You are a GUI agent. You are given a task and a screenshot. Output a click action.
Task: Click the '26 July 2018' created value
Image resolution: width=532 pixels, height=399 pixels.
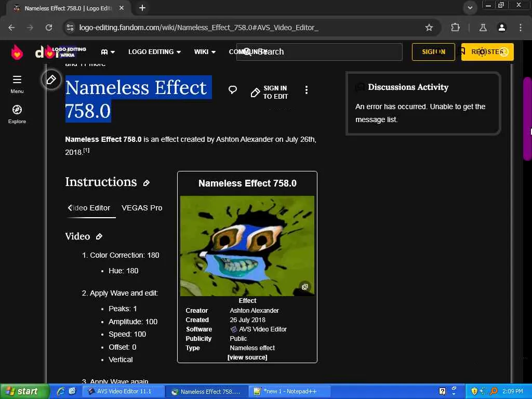[x=247, y=320]
